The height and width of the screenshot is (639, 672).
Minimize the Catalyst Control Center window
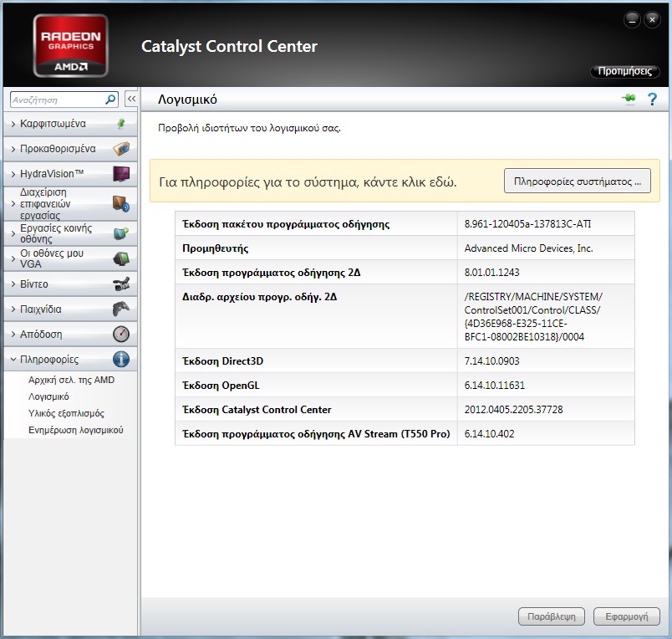[632, 20]
